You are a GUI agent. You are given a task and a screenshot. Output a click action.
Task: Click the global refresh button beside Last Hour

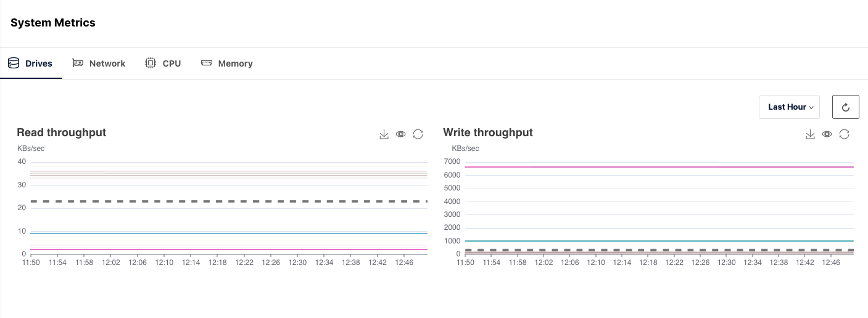(845, 107)
